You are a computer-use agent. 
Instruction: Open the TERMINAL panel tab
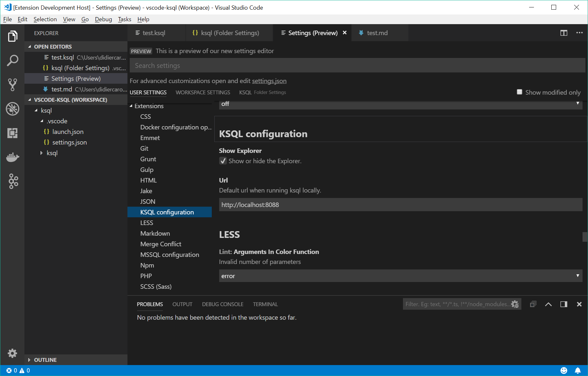(x=265, y=304)
